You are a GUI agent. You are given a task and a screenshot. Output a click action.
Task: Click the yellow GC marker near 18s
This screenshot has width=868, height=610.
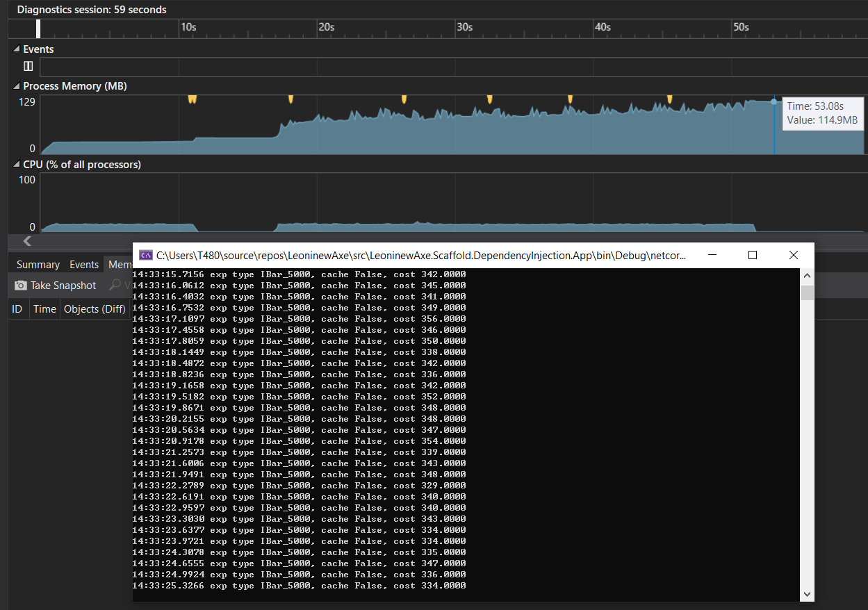coord(290,99)
